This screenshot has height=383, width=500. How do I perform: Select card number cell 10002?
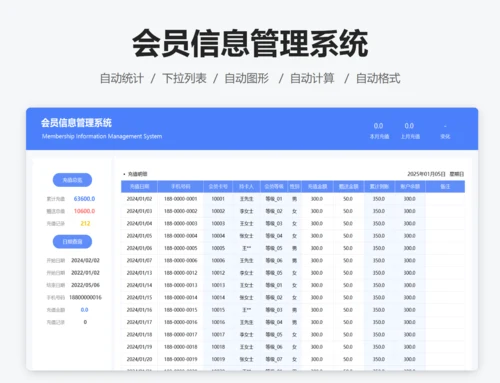(x=218, y=211)
